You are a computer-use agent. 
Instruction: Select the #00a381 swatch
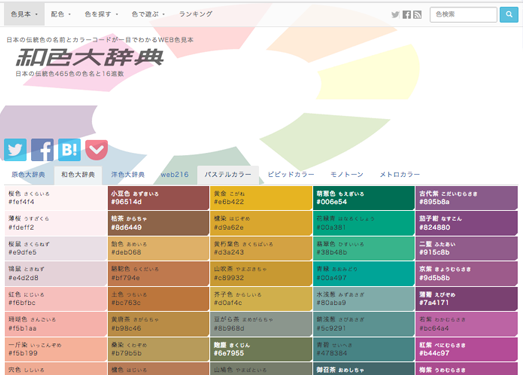click(364, 223)
